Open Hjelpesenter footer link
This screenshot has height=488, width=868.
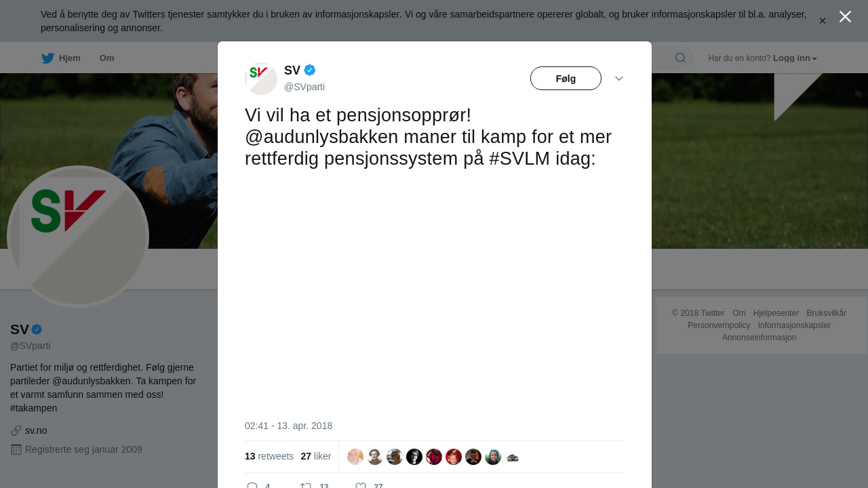776,313
